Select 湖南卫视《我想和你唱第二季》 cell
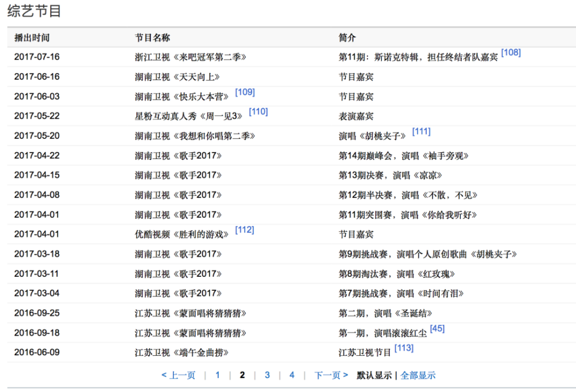The height and width of the screenshot is (392, 576). [x=195, y=136]
